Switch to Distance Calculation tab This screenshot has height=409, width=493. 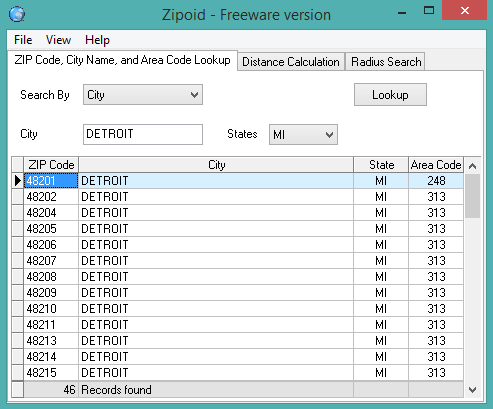point(291,62)
